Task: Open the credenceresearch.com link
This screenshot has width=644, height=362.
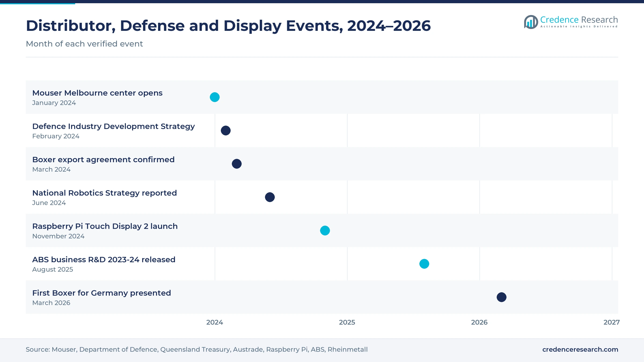Action: tap(580, 349)
